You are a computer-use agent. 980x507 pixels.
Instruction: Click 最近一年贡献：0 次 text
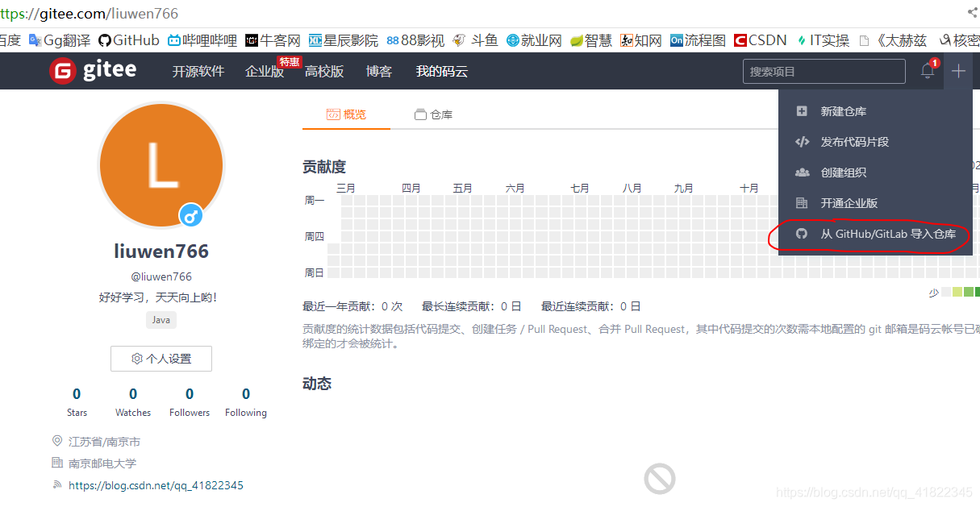click(x=352, y=306)
